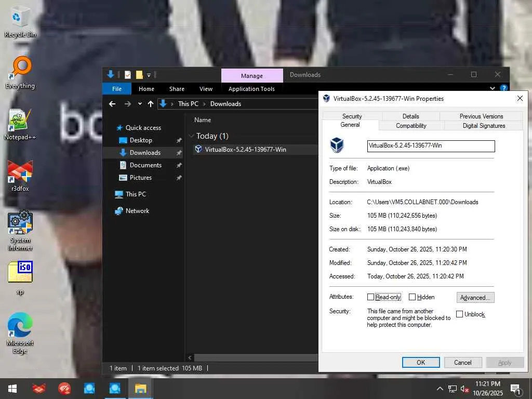532x399 pixels.
Task: Open the Compatibility tab
Action: [411, 126]
